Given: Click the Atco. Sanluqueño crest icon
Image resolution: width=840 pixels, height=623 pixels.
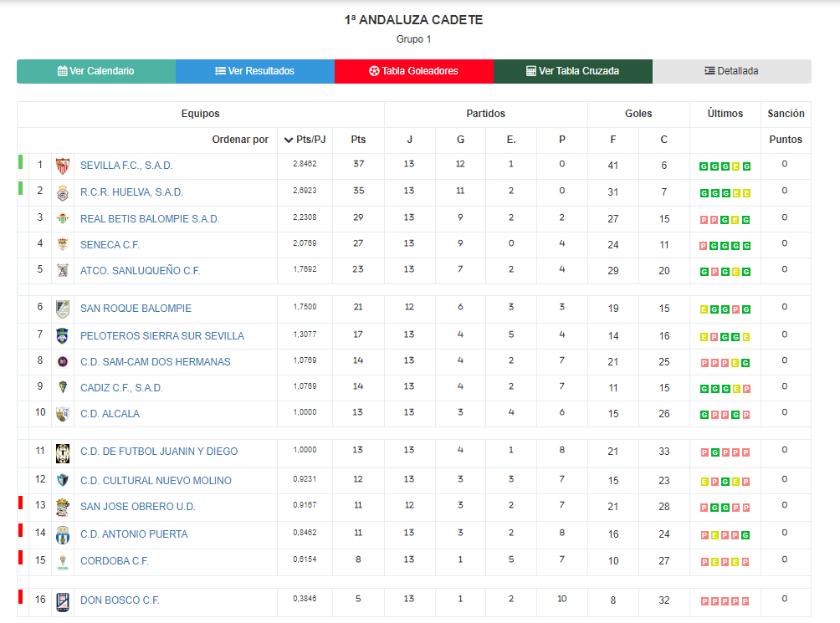Looking at the screenshot, I should point(63,270).
